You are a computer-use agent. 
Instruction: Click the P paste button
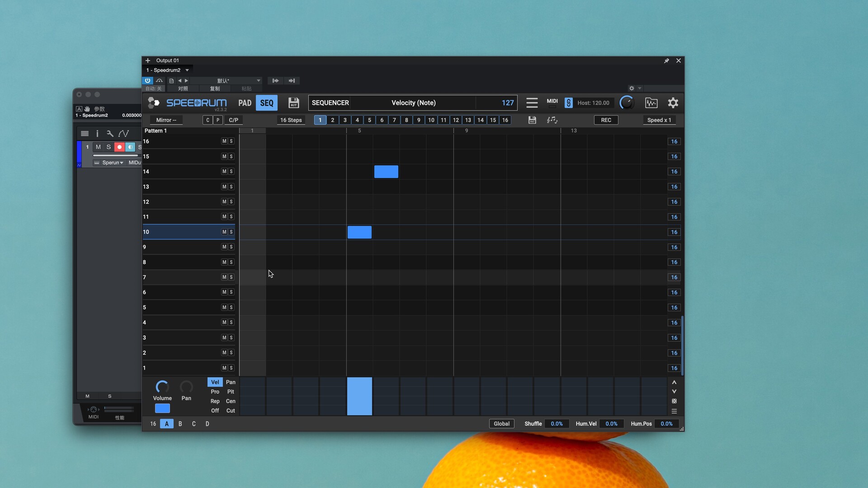[218, 120]
